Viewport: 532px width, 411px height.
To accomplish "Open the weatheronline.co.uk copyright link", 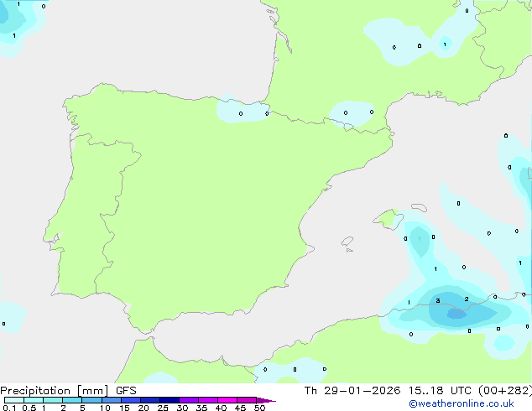I will [462, 403].
